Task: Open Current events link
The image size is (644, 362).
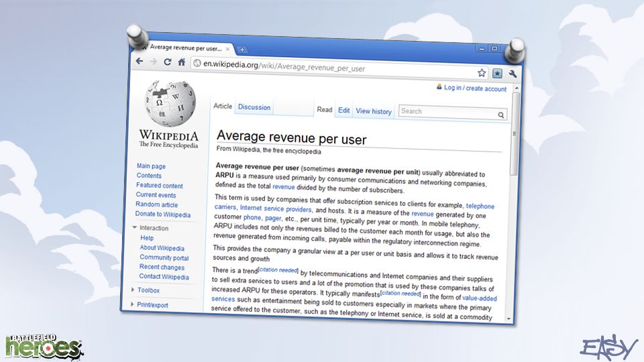Action: pyautogui.click(x=156, y=195)
